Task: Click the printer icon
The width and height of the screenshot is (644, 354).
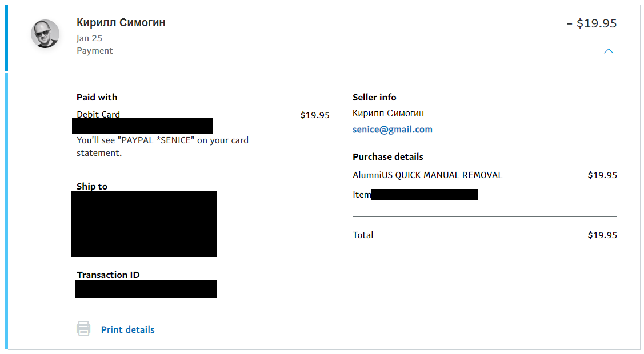Action: 83,329
